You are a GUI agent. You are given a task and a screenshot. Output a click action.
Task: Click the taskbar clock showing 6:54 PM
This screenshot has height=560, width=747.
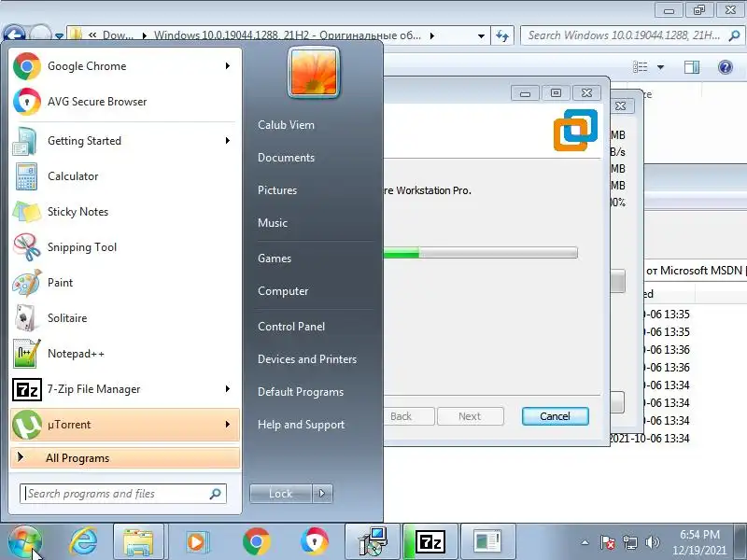(x=699, y=542)
